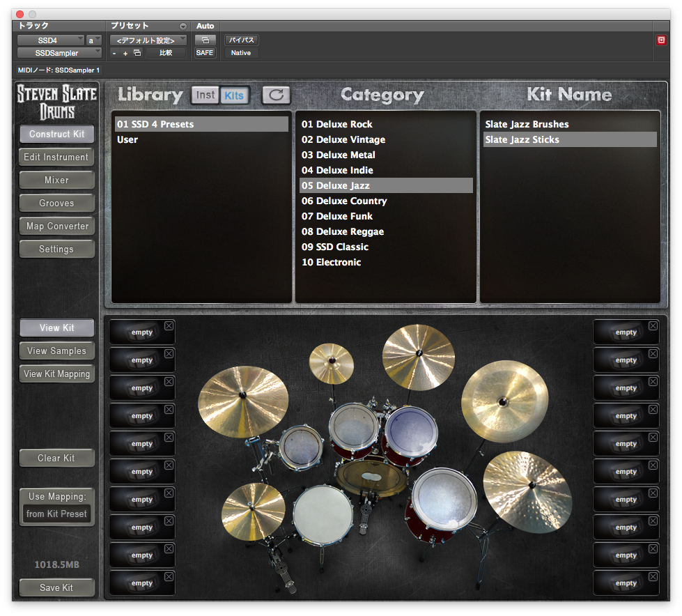682x616 pixels.
Task: Open the SSD4 track selector dropdown
Action: [50, 40]
